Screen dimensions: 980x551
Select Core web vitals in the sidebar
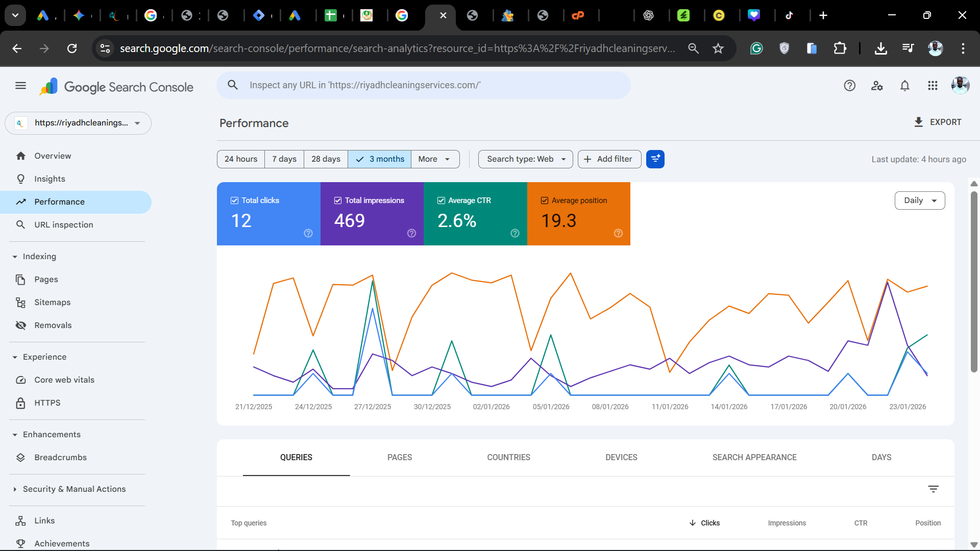[64, 380]
